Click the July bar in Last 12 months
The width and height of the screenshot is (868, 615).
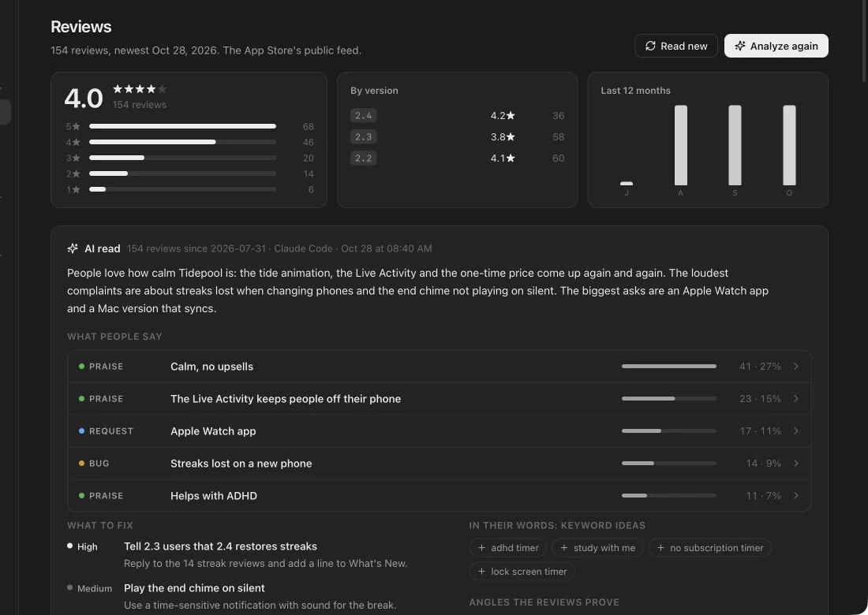(627, 184)
